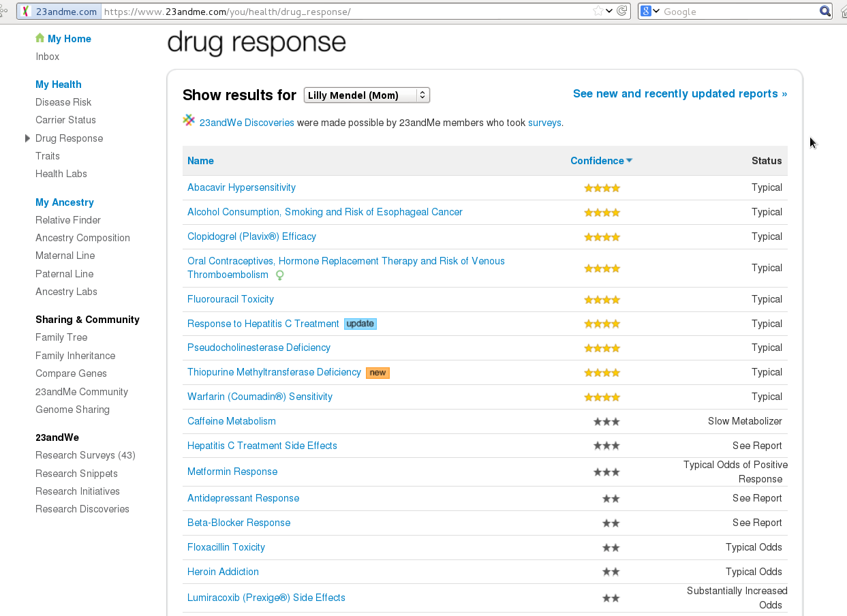Click the 23andMe favicon in the address bar
This screenshot has width=847, height=616.
[26, 12]
